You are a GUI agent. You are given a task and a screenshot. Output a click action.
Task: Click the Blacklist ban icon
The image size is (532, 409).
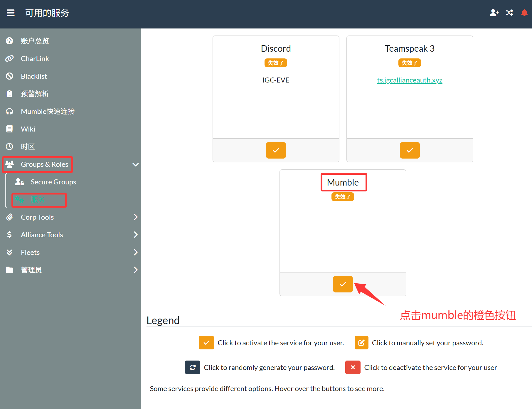click(9, 76)
